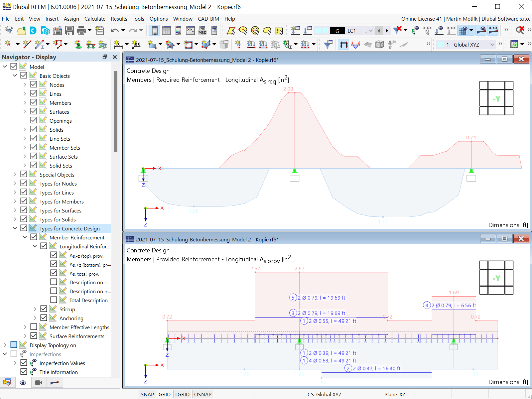Viewport: 532px width, 399px height.
Task: Enable OSNAP in the status bar
Action: 203,394
